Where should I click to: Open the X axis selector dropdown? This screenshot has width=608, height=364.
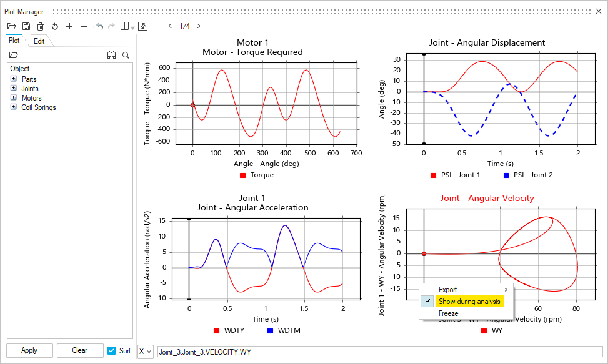click(145, 352)
